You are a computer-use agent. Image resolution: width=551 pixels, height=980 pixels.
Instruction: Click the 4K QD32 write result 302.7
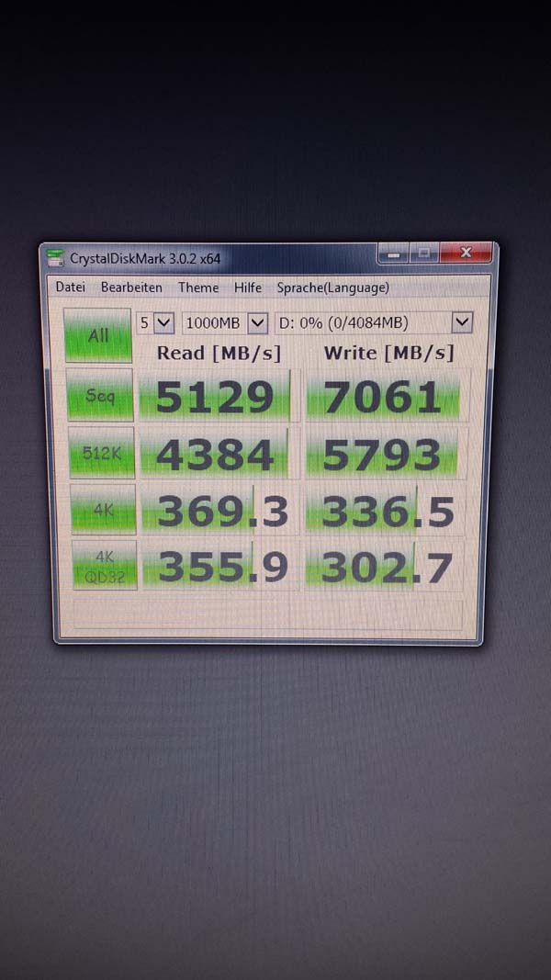(384, 567)
